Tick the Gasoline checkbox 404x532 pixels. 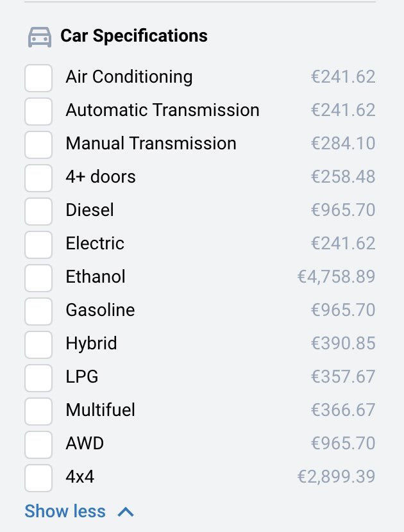tap(38, 311)
